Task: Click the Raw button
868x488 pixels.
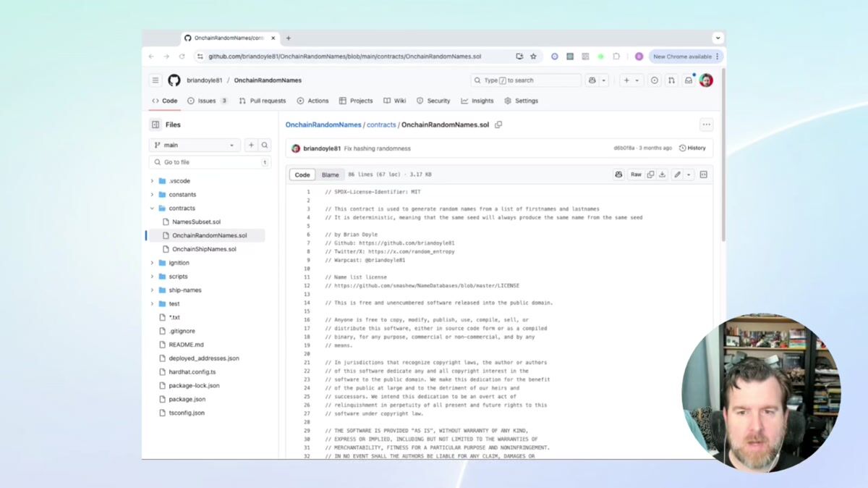Action: 636,174
